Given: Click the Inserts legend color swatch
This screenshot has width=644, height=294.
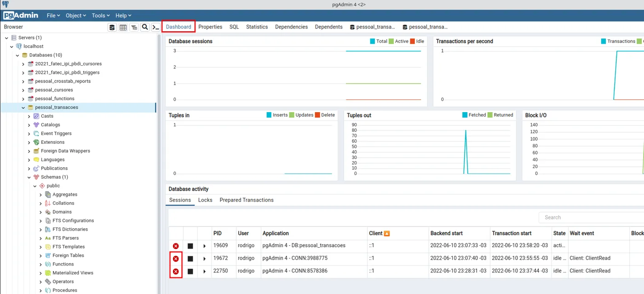Looking at the screenshot, I should (269, 115).
